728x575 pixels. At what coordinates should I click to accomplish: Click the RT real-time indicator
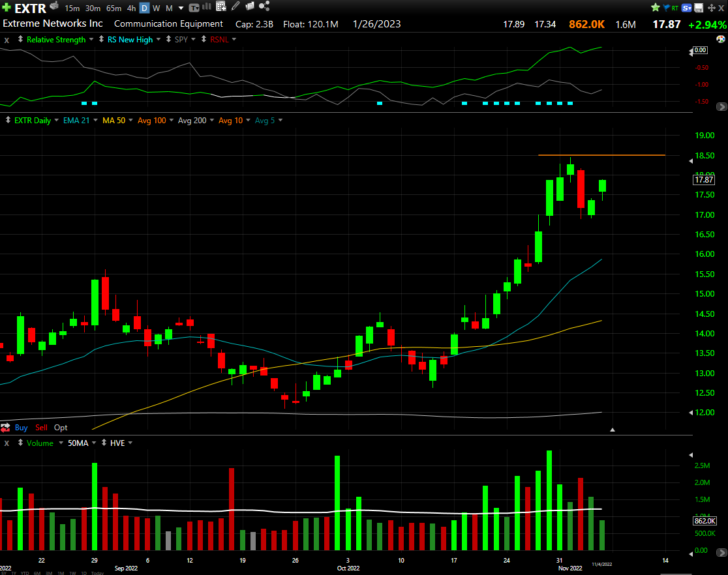tap(675, 8)
